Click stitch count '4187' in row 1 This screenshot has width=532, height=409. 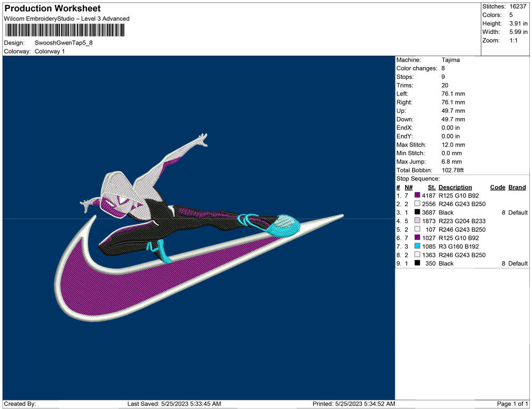(428, 195)
